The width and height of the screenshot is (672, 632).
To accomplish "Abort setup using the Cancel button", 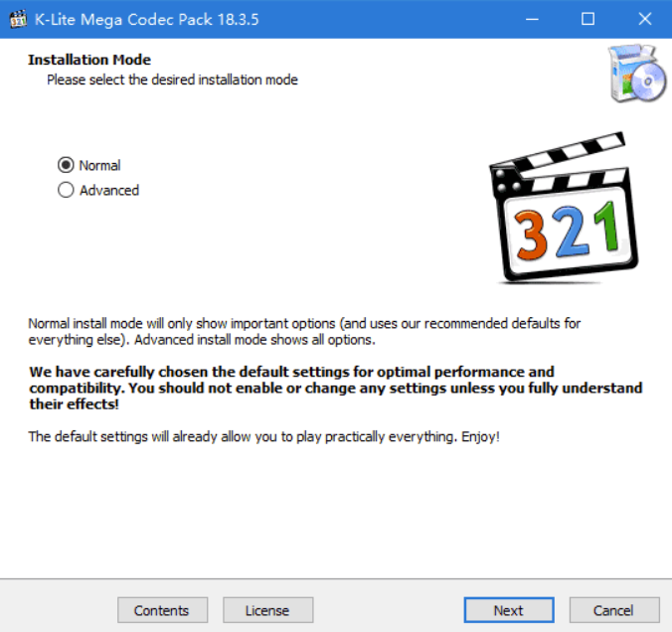I will (x=614, y=610).
